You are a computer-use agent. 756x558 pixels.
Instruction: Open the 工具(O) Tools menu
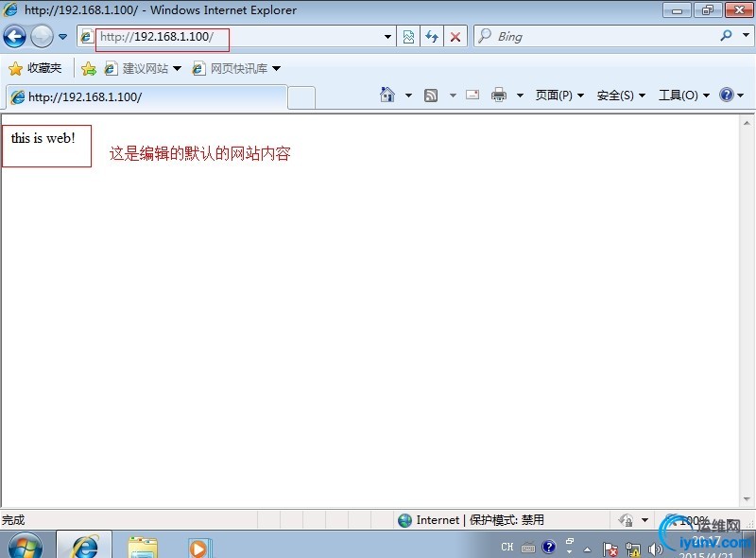pyautogui.click(x=684, y=96)
